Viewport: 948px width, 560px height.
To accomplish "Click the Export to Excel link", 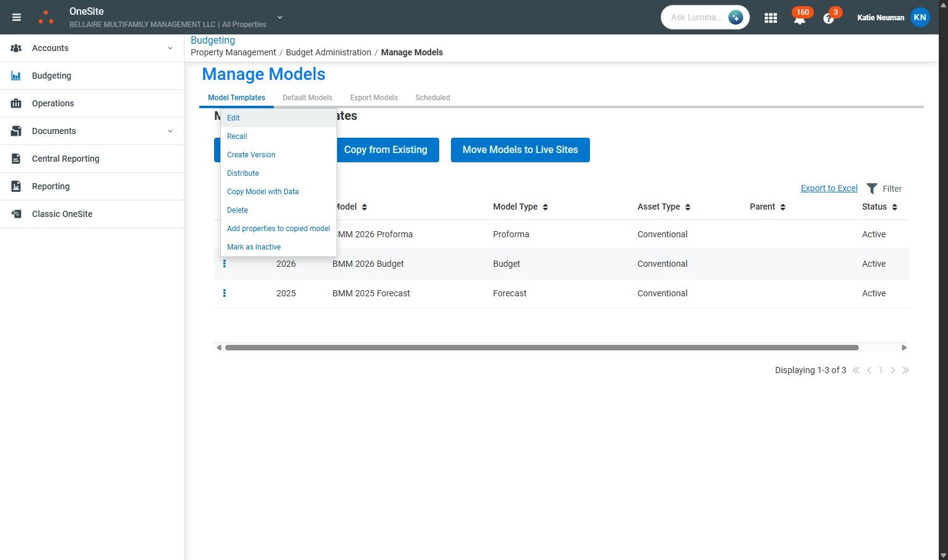I will point(829,188).
